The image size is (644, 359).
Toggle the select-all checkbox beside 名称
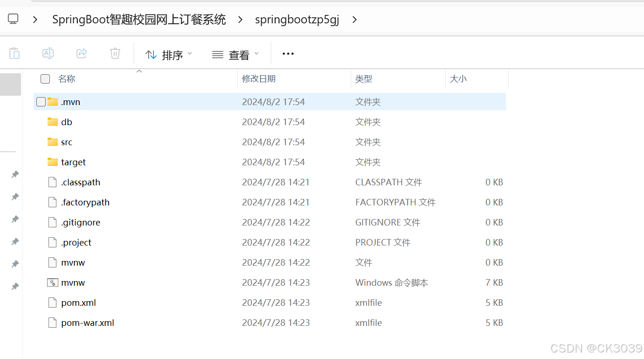[x=45, y=79]
